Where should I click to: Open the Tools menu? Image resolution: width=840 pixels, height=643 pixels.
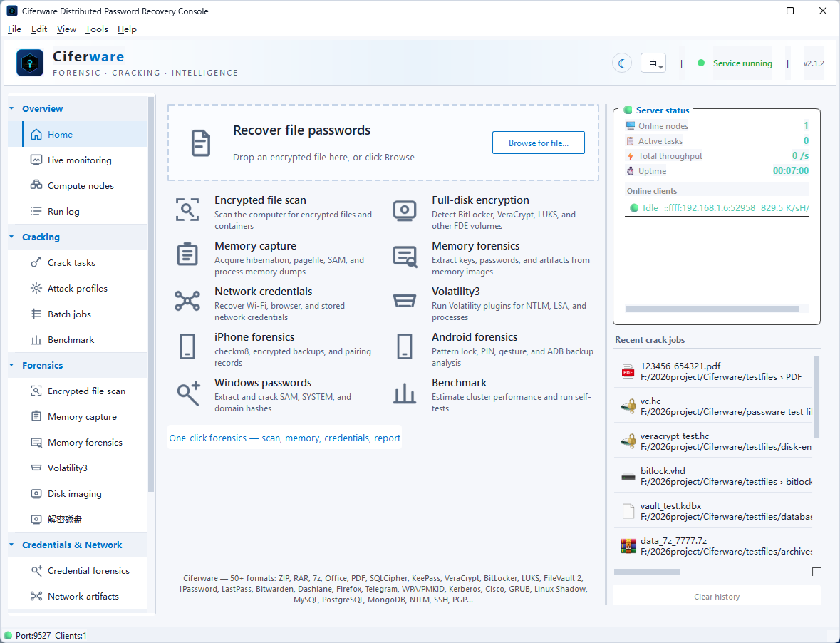point(96,29)
